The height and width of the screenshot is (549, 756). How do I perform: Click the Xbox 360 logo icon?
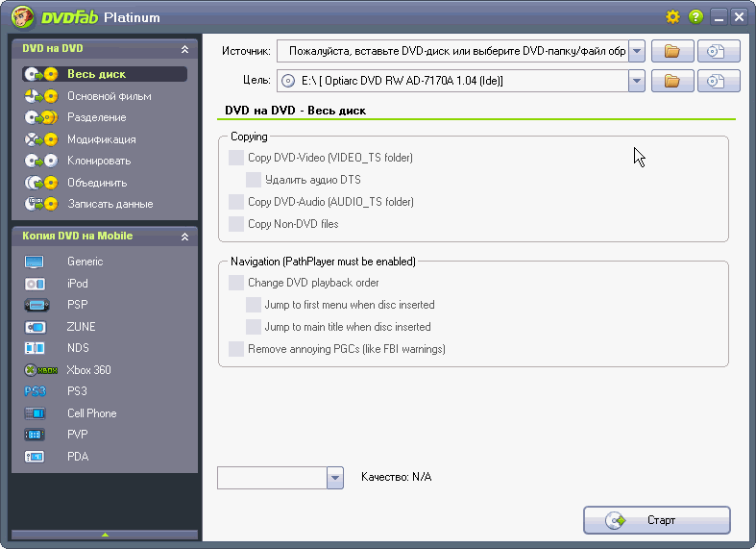tap(41, 370)
